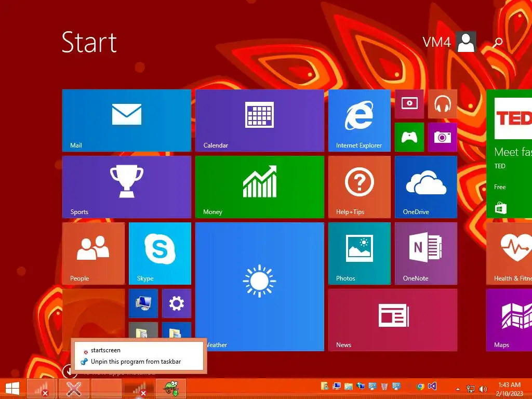Open the Help+Tips tile

click(360, 187)
